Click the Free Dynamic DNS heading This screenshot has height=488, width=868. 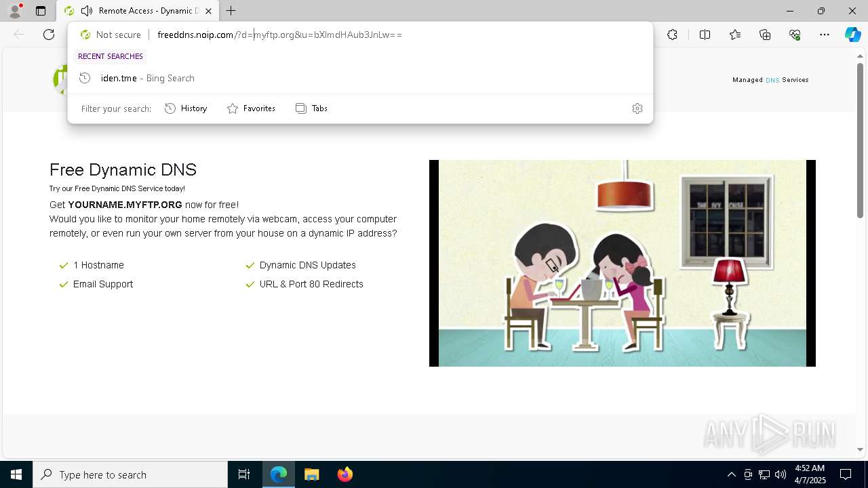(123, 169)
